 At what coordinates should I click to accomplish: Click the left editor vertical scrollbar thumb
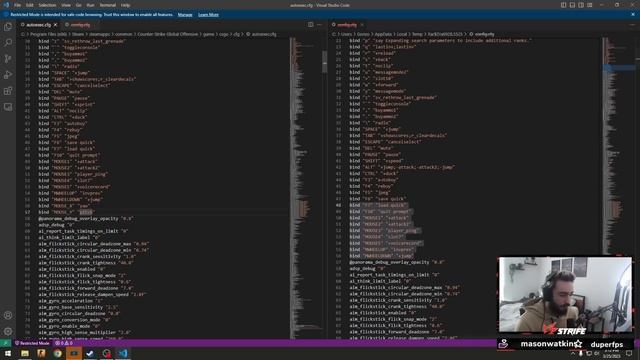pyautogui.click(x=324, y=62)
